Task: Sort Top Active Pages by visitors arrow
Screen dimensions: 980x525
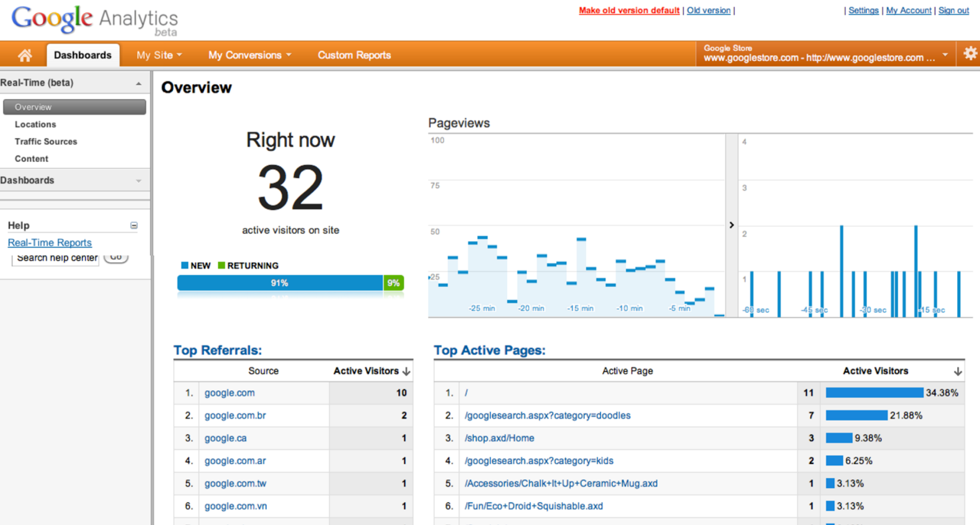Action: pos(958,371)
